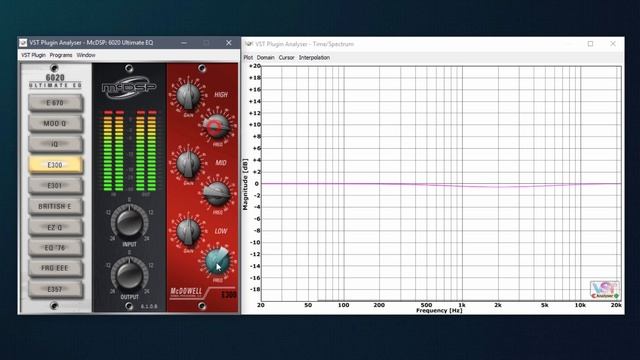The height and width of the screenshot is (360, 640).
Task: Click the HIGH band gain knob
Action: pos(188,96)
